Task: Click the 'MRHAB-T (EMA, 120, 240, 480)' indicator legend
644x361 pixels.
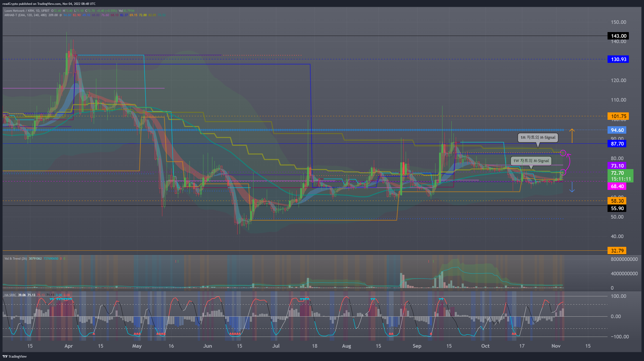Action: [x=26, y=15]
